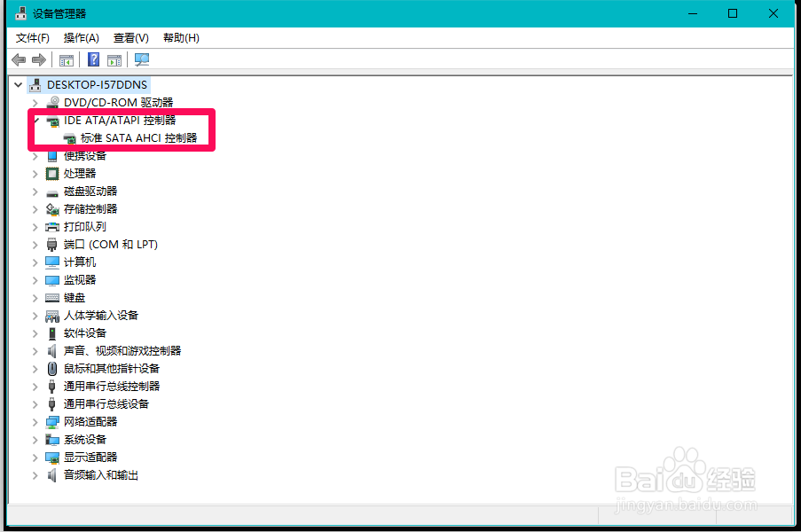
Task: Expand the 便携设备 node
Action: tap(35, 156)
